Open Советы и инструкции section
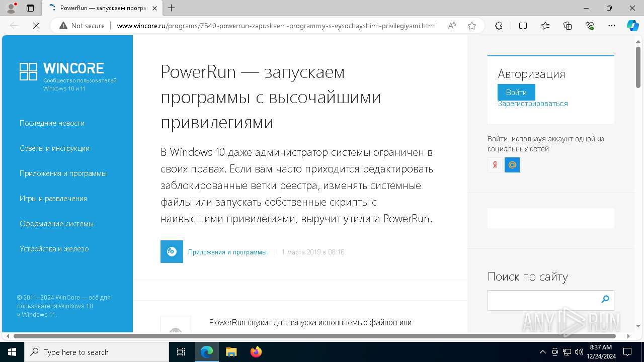The width and height of the screenshot is (644, 362). point(54,148)
